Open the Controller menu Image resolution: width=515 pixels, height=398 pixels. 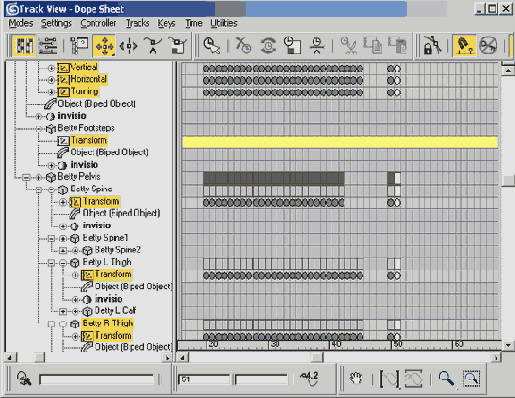(98, 23)
